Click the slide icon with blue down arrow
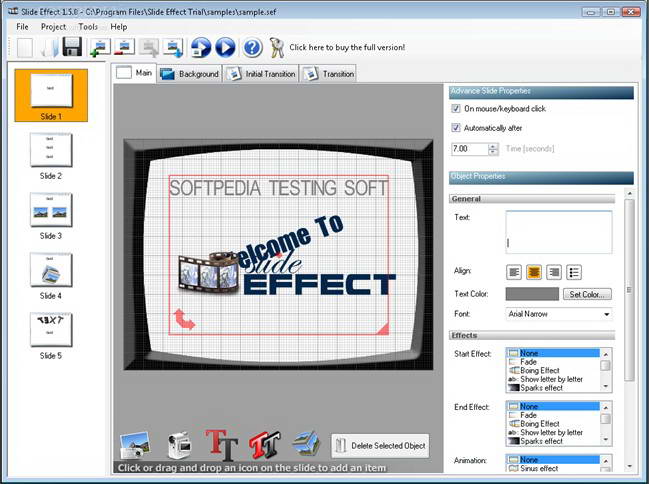The image size is (649, 484). 173,47
